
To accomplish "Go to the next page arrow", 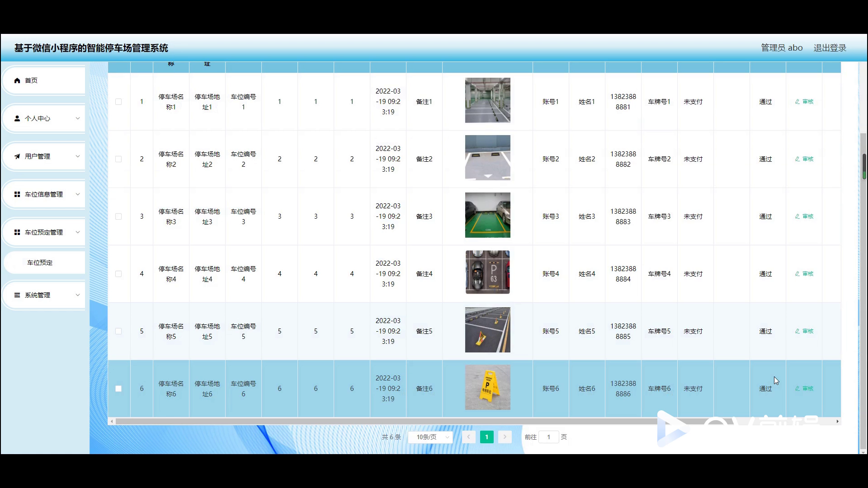I will (x=505, y=437).
